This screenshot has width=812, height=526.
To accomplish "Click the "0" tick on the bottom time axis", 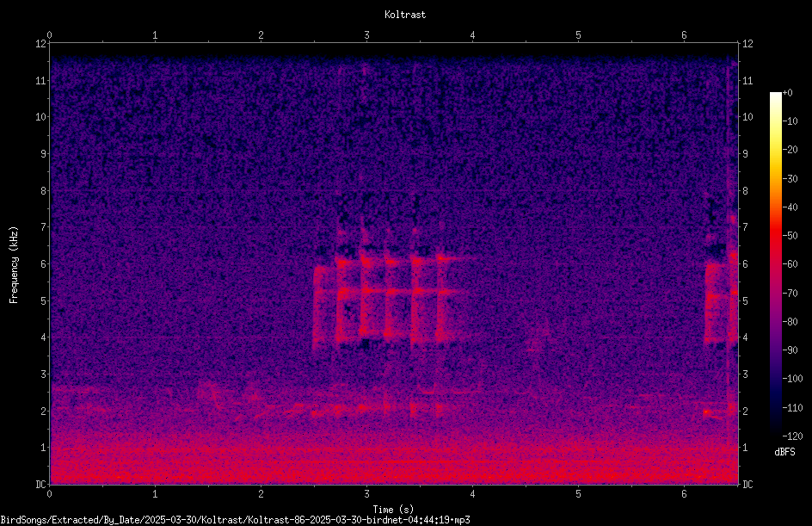I will tap(49, 494).
